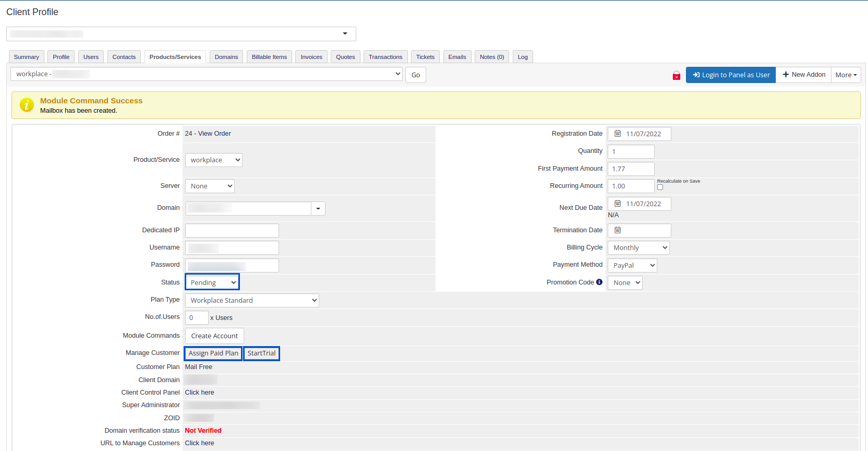Screen dimensions: 868x451
Task: Expand the Billing Cycle dropdown
Action: 638,248
